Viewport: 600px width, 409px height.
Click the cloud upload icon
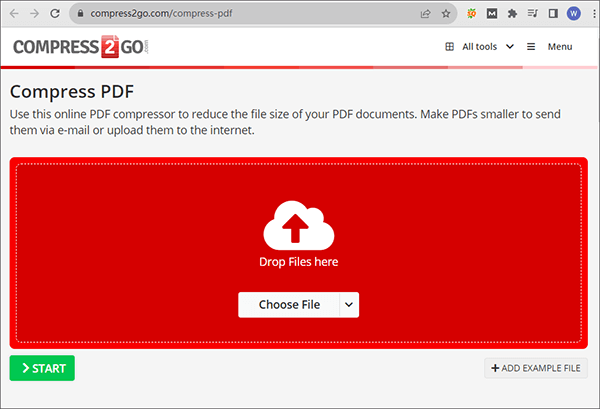tap(298, 225)
